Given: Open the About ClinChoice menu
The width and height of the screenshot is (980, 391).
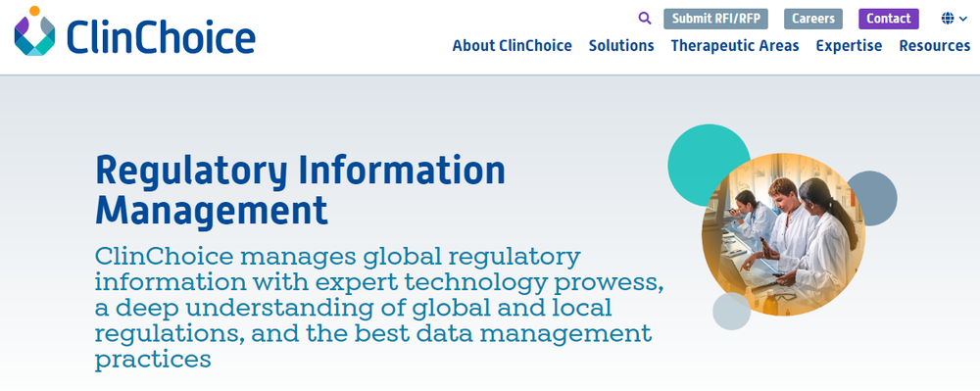Looking at the screenshot, I should [512, 46].
